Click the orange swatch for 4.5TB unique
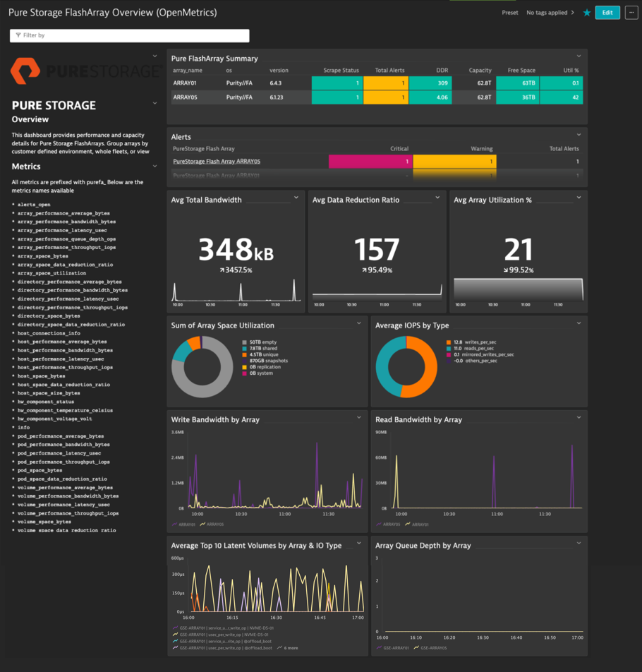The height and width of the screenshot is (672, 642). 245,355
